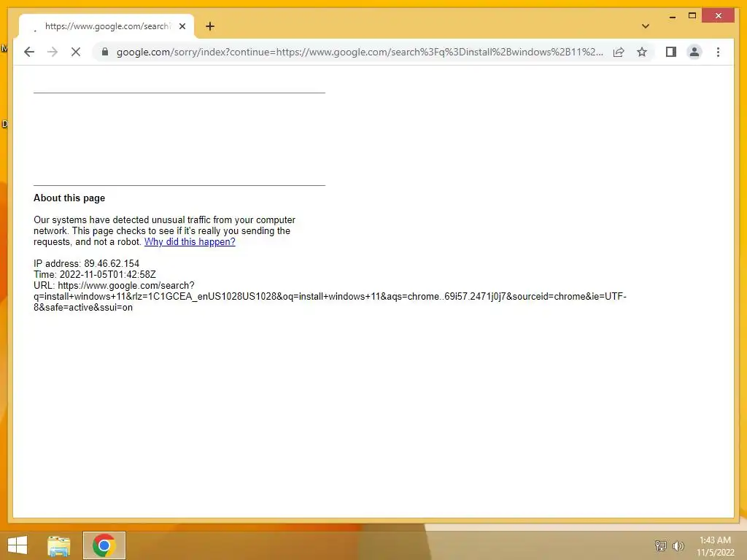Select the google.com/search tab

click(x=107, y=27)
